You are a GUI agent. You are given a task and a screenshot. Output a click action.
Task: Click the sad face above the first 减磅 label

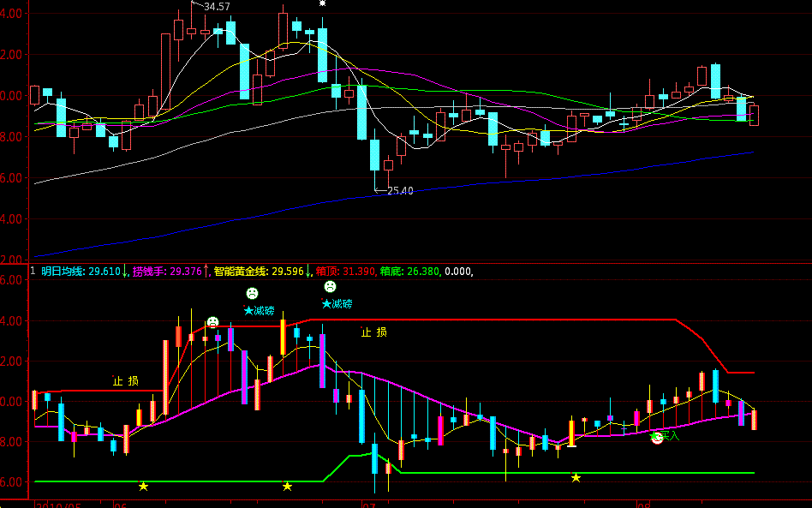(x=252, y=294)
